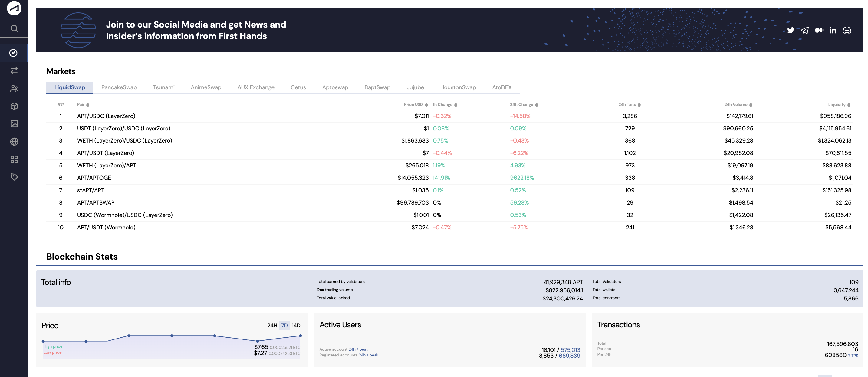Open the compass explore icon in sidebar
This screenshot has width=868, height=377.
(14, 53)
